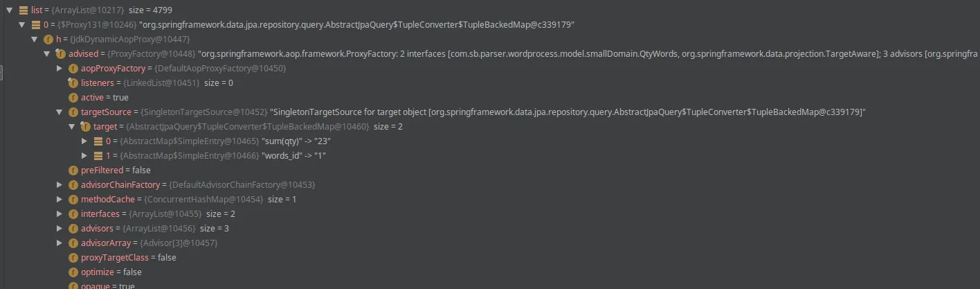
Task: Expand the interfaces ArrayList node
Action: click(59, 214)
